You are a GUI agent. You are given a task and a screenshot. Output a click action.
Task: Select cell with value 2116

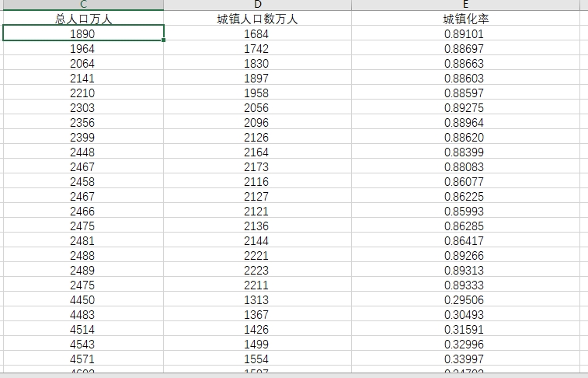(258, 181)
